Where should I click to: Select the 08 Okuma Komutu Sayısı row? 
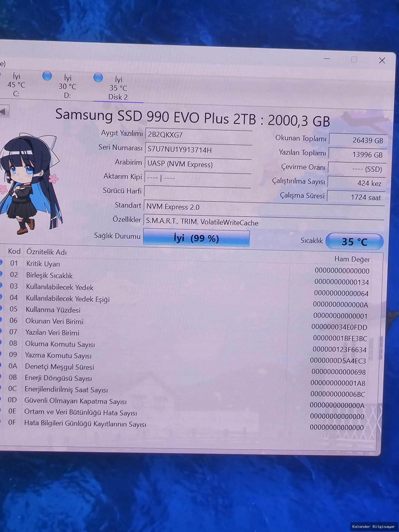tap(184, 347)
